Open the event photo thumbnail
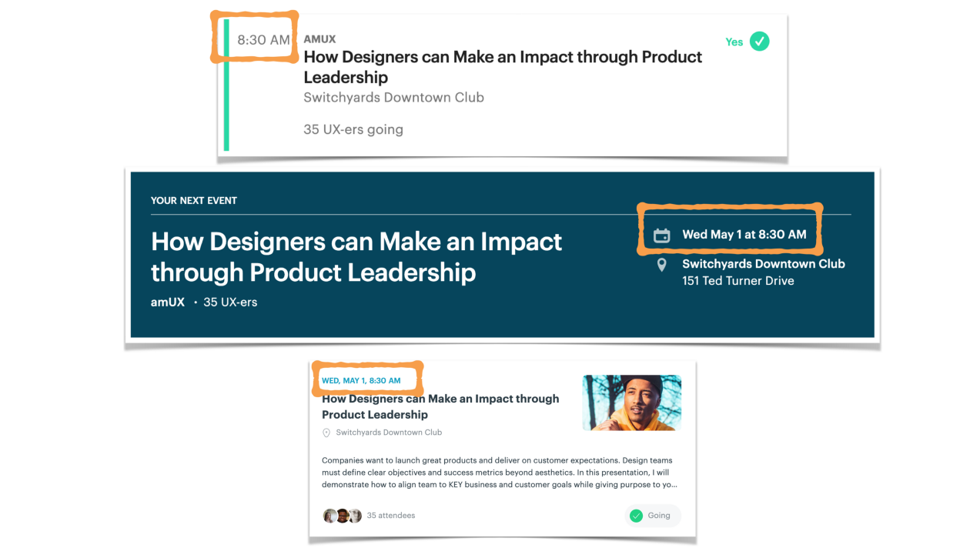The height and width of the screenshot is (548, 980). (x=631, y=403)
